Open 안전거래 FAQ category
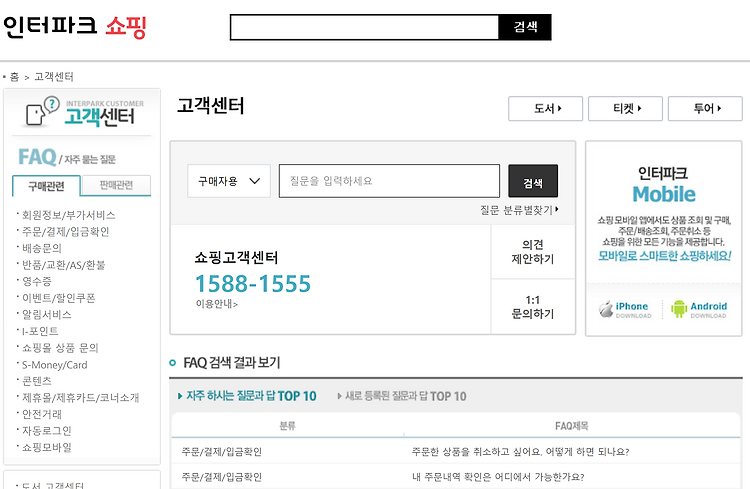 click(x=42, y=414)
